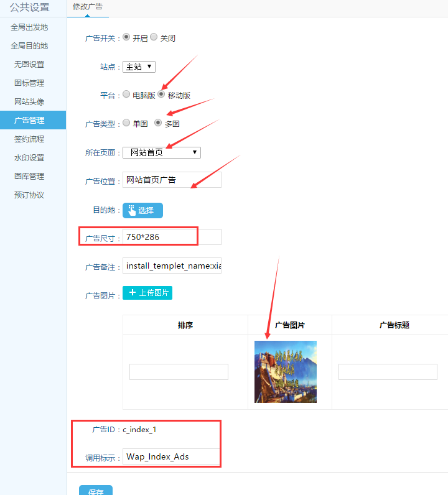Click the 广告尺寸 field with 750*286
The height and width of the screenshot is (495, 448).
click(172, 237)
